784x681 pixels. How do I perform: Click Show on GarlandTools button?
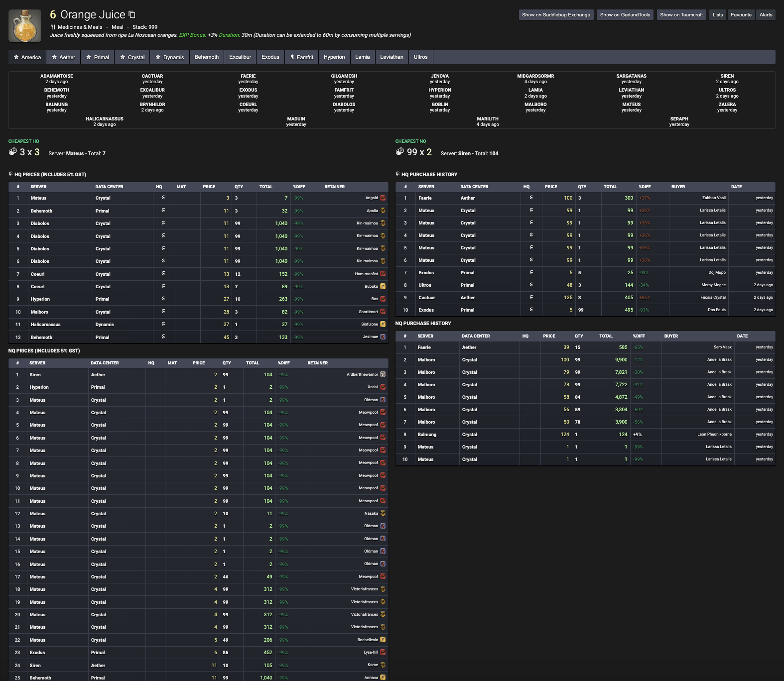coord(625,15)
